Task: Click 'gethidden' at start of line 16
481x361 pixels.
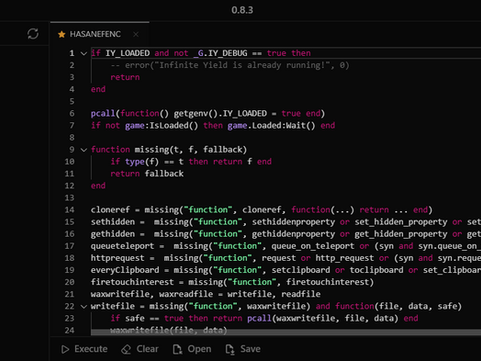Action: [x=113, y=234]
